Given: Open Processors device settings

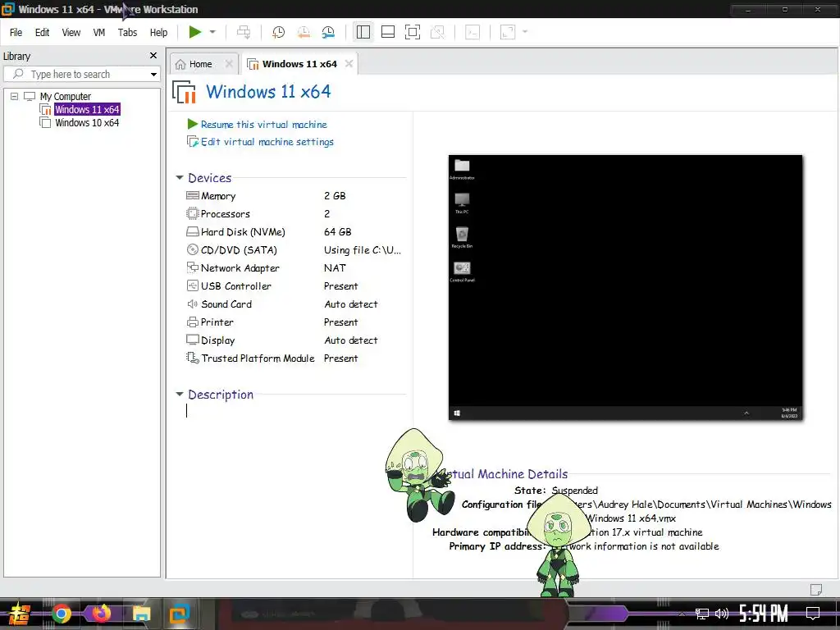Looking at the screenshot, I should (x=226, y=214).
